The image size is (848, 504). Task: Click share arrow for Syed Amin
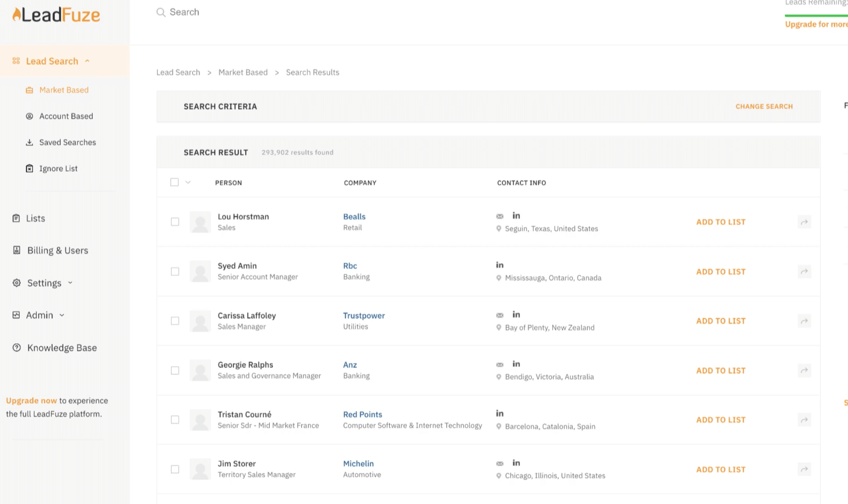(x=804, y=271)
